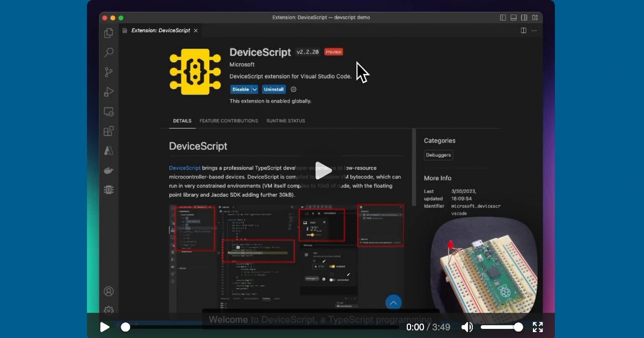Toggle the primary side bar layout icon
The height and width of the screenshot is (338, 644).
coord(503,18)
